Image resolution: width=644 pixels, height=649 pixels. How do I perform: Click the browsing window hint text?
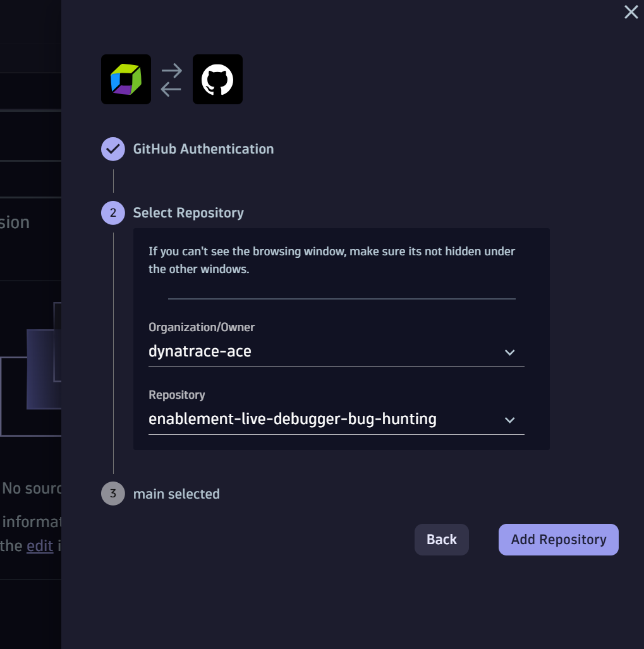click(332, 260)
